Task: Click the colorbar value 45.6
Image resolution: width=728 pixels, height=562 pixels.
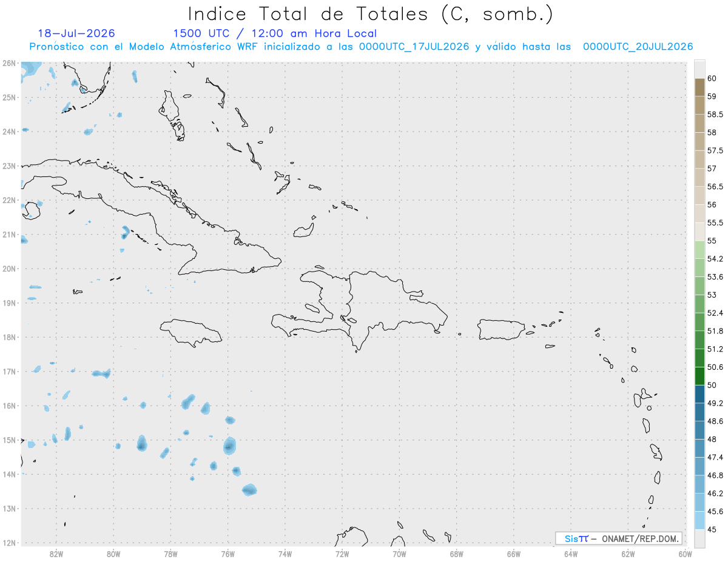Action: tap(715, 511)
